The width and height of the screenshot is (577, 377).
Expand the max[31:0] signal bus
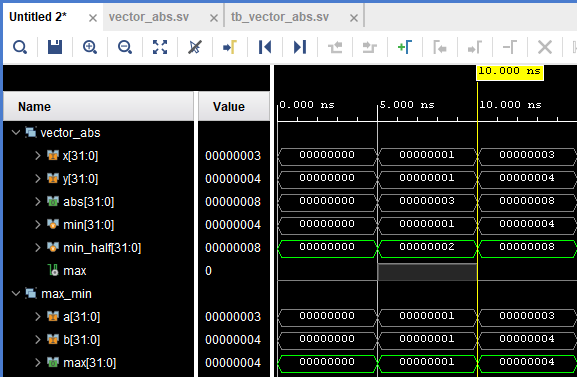(x=38, y=363)
